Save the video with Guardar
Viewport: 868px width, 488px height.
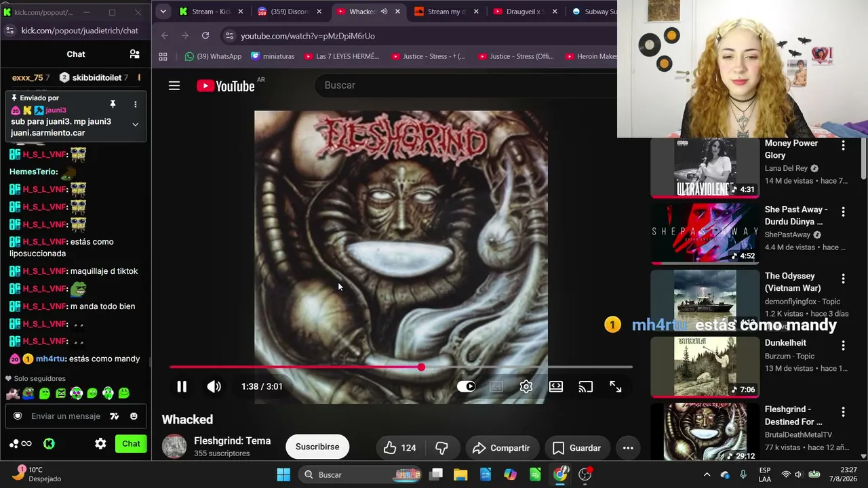[x=577, y=448]
